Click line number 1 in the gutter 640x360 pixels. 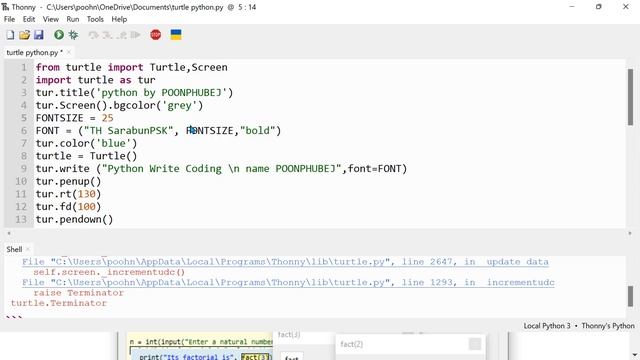click(x=24, y=67)
